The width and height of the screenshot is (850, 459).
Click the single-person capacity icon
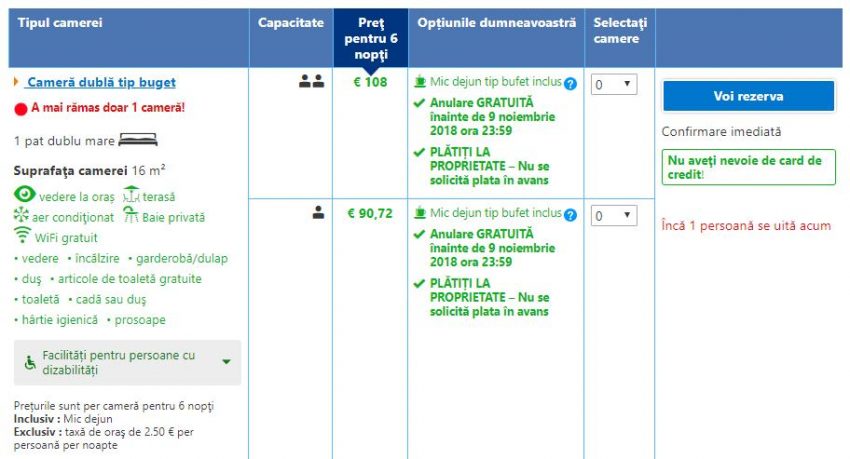tap(319, 212)
